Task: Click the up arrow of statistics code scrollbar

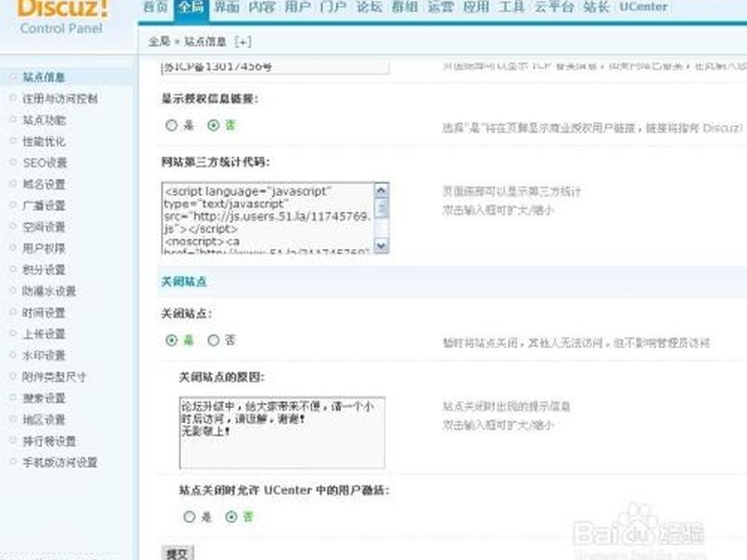Action: pyautogui.click(x=382, y=190)
